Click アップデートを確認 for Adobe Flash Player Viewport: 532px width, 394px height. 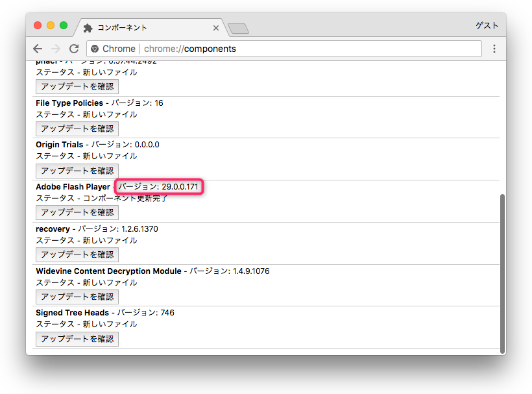click(x=77, y=212)
